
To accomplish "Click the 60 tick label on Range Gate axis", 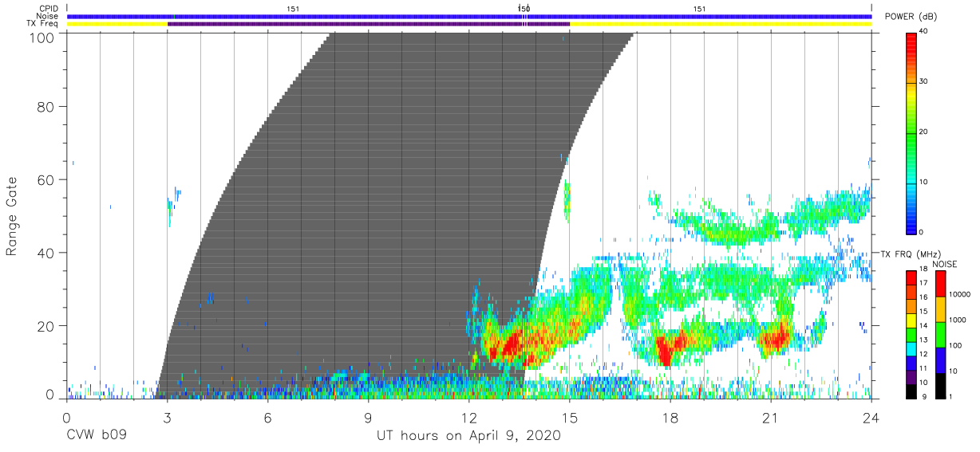I will 46,179.
